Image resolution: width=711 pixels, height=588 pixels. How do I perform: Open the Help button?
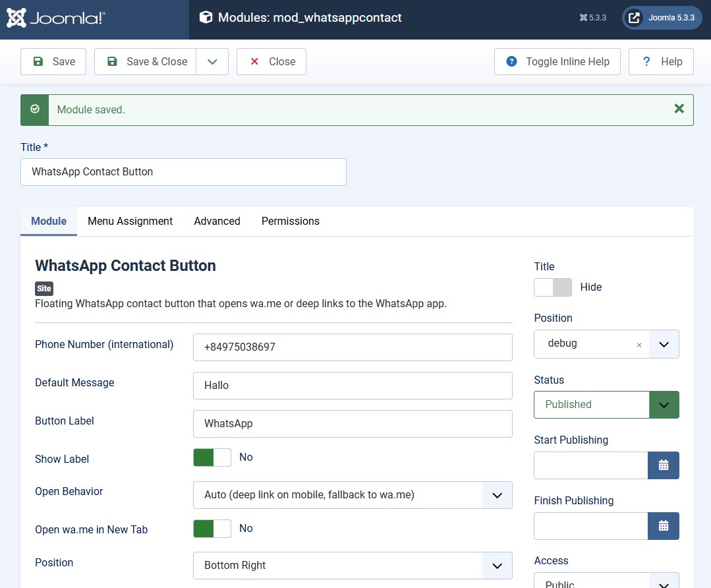[x=661, y=62]
